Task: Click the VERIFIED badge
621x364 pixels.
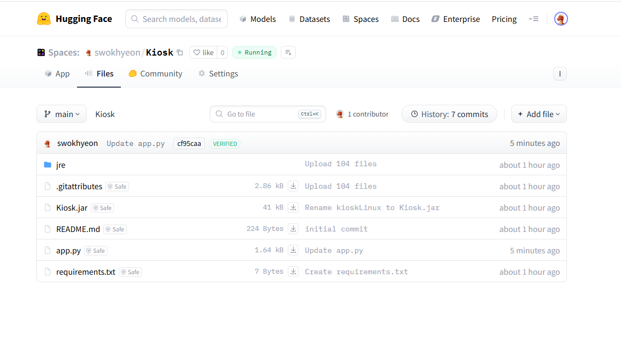Action: pyautogui.click(x=225, y=144)
